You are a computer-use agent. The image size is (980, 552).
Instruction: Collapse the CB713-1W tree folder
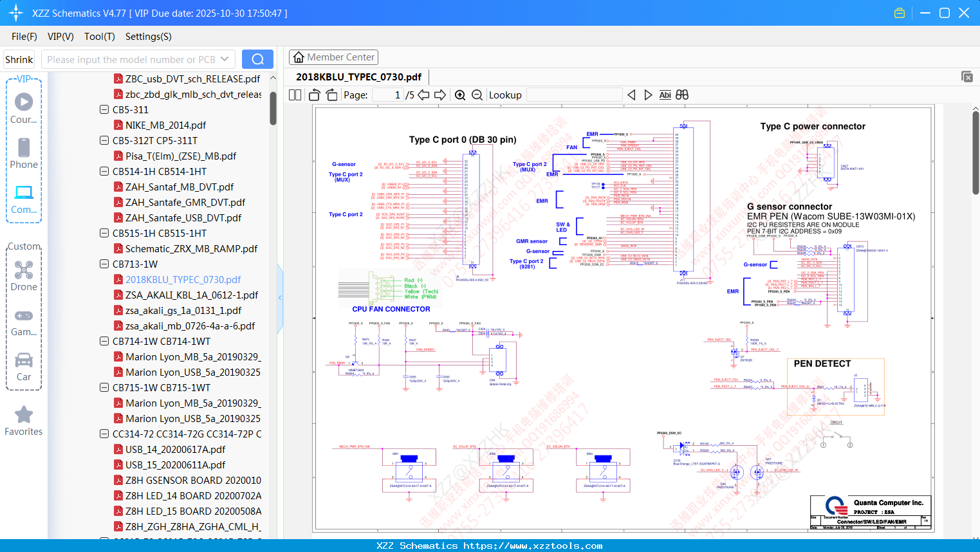pyautogui.click(x=104, y=264)
